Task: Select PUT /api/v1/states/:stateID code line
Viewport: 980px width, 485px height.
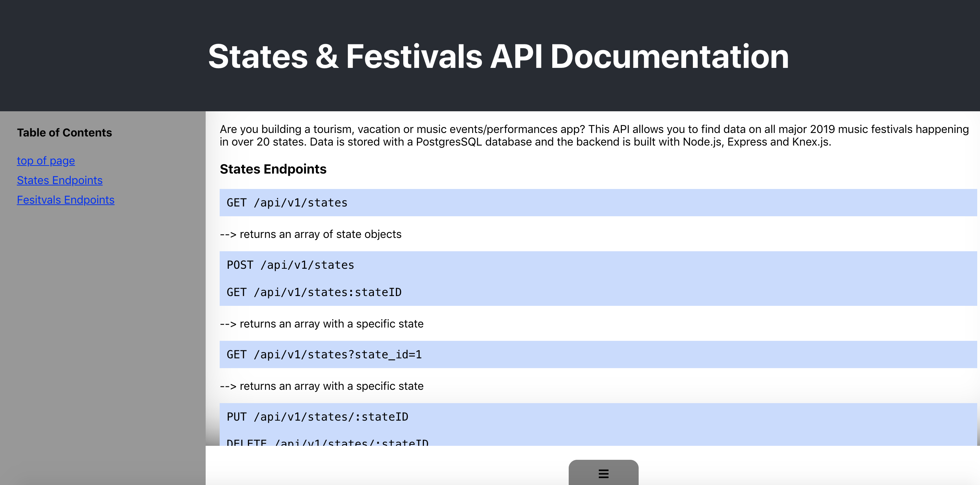Action: (x=317, y=417)
